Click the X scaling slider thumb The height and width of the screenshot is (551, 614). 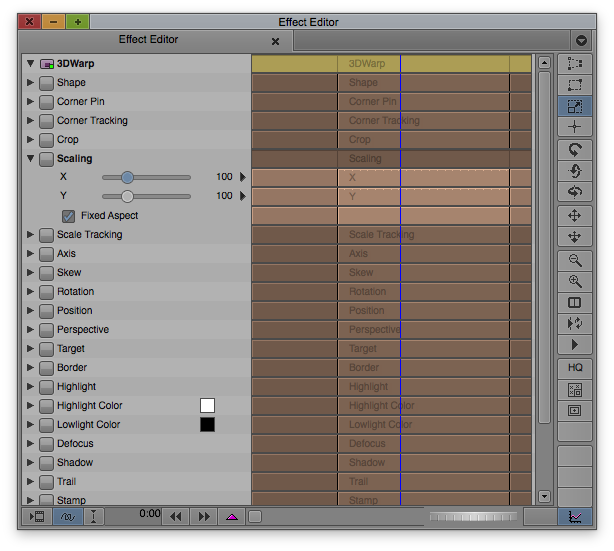pyautogui.click(x=127, y=177)
